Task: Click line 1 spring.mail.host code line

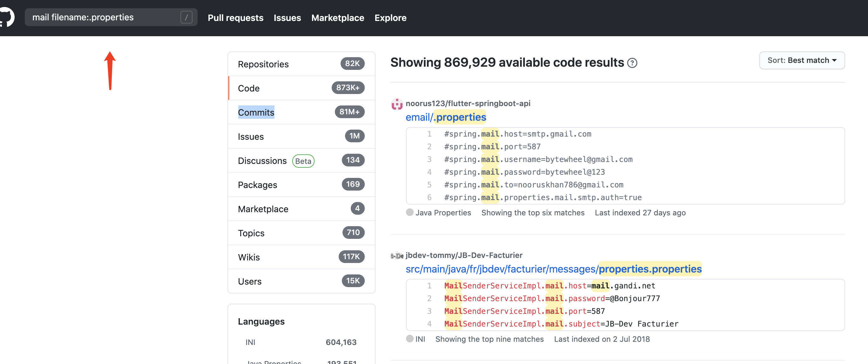Action: [x=518, y=134]
